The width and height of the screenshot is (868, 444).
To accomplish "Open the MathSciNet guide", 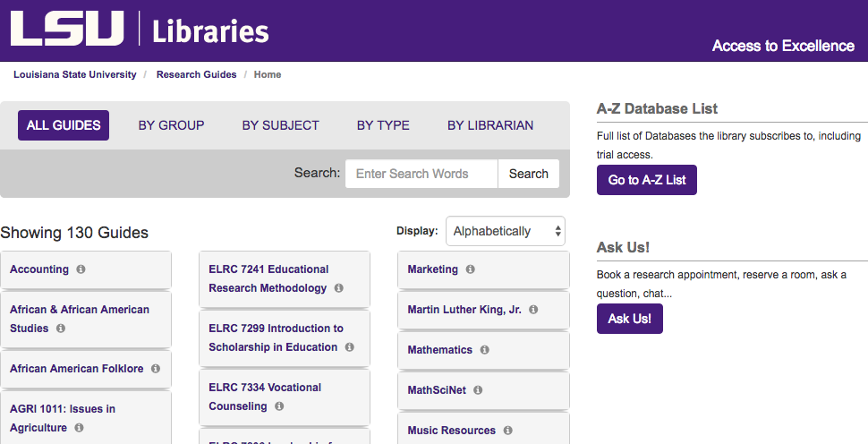I will (x=437, y=389).
